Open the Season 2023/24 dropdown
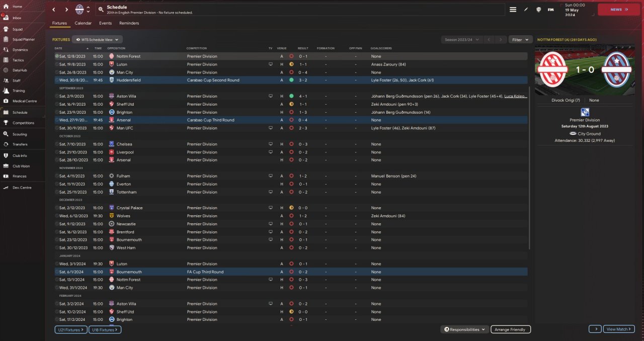 coord(461,39)
